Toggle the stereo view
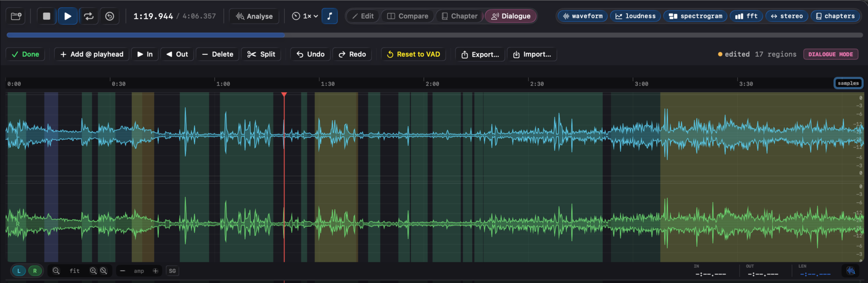Image resolution: width=868 pixels, height=283 pixels. [x=787, y=16]
